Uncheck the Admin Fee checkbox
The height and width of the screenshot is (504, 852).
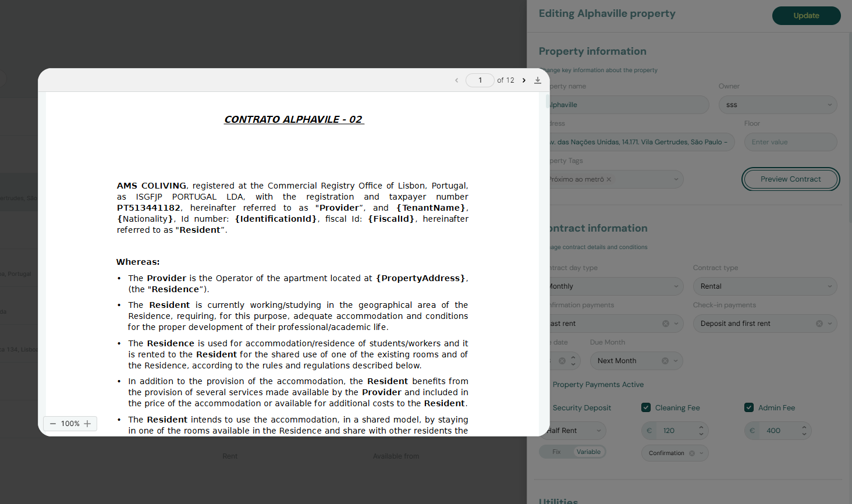click(749, 407)
